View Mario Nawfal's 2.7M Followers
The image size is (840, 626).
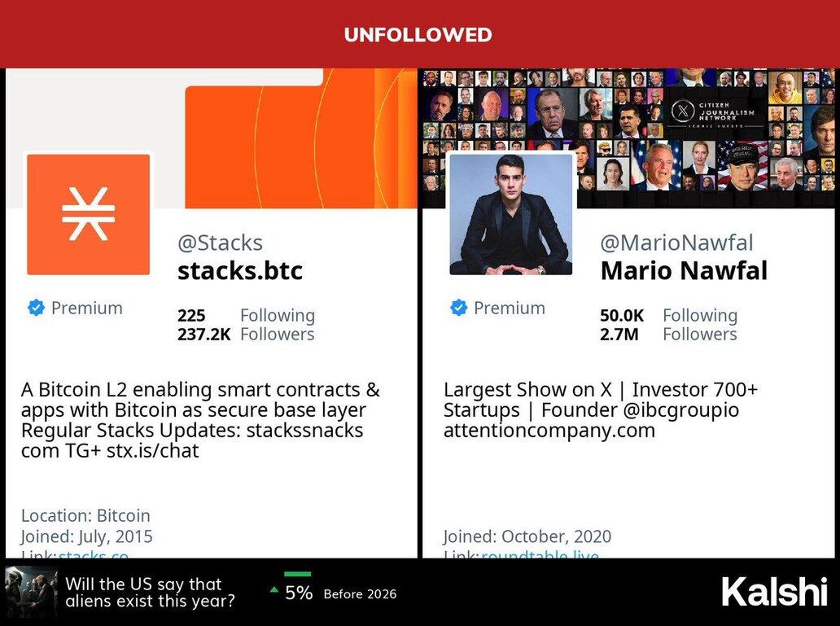[668, 334]
